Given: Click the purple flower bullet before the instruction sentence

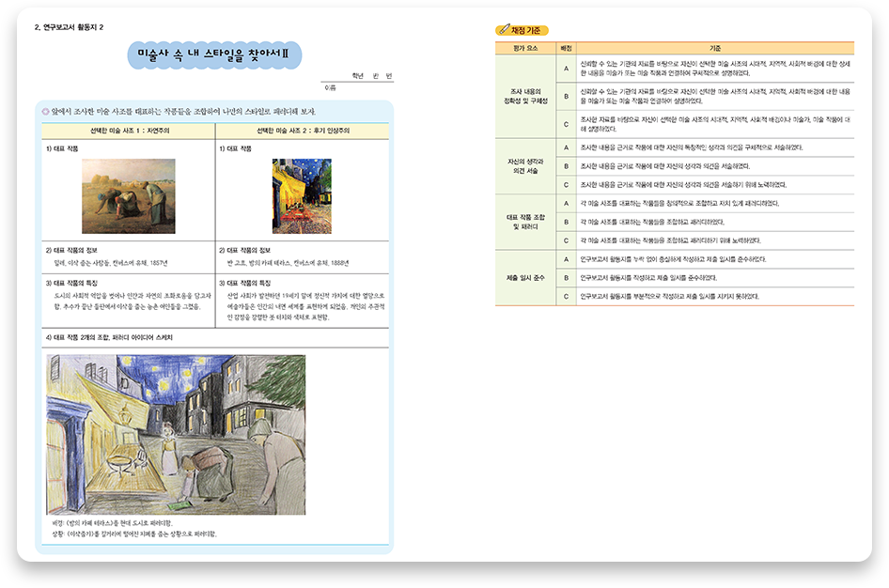Looking at the screenshot, I should (x=45, y=112).
